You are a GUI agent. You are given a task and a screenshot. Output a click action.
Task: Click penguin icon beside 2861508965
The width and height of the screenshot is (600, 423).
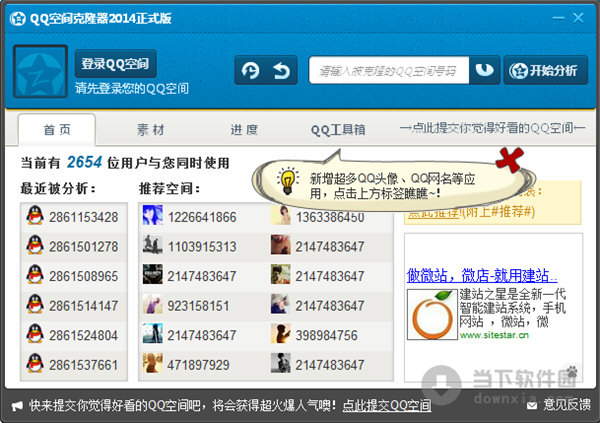(x=35, y=274)
